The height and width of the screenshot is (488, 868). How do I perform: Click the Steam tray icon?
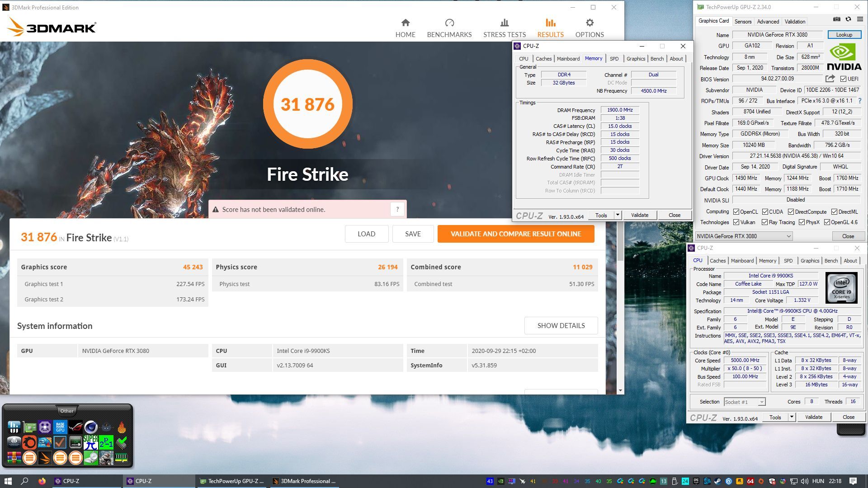pos(717,481)
